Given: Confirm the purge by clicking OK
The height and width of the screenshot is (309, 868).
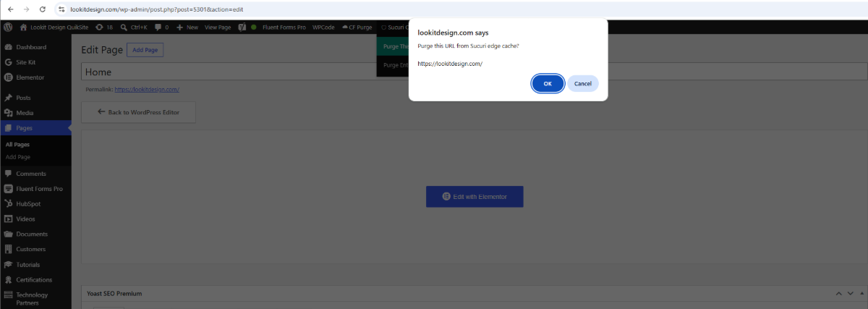Looking at the screenshot, I should [548, 83].
